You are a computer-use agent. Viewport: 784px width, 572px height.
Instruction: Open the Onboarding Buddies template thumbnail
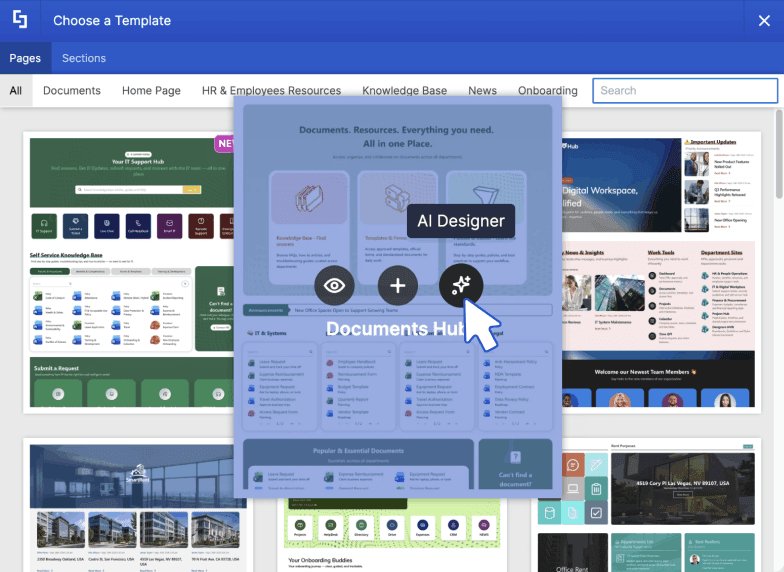[392, 535]
